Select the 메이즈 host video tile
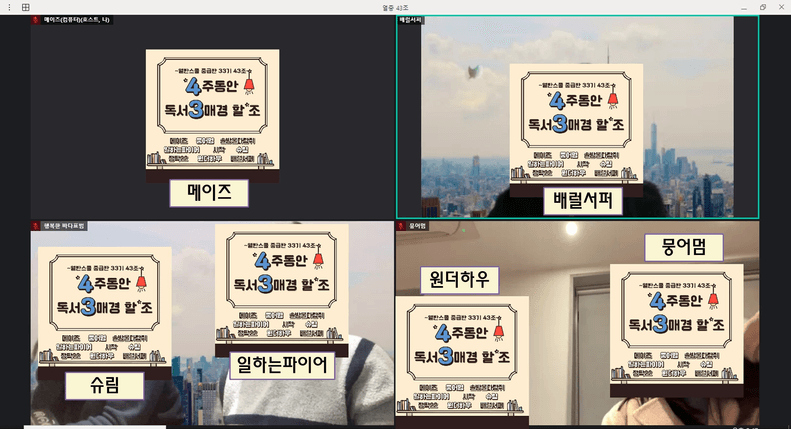The width and height of the screenshot is (791, 429). tap(212, 117)
